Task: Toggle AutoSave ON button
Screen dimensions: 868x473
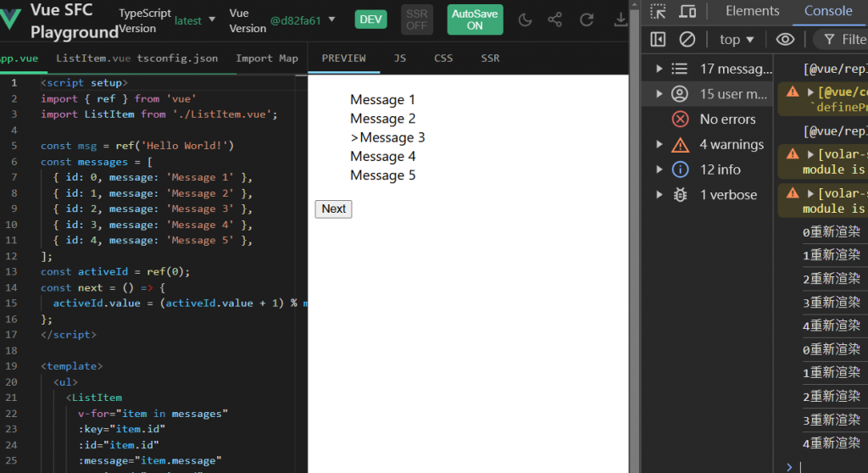Action: pyautogui.click(x=475, y=20)
